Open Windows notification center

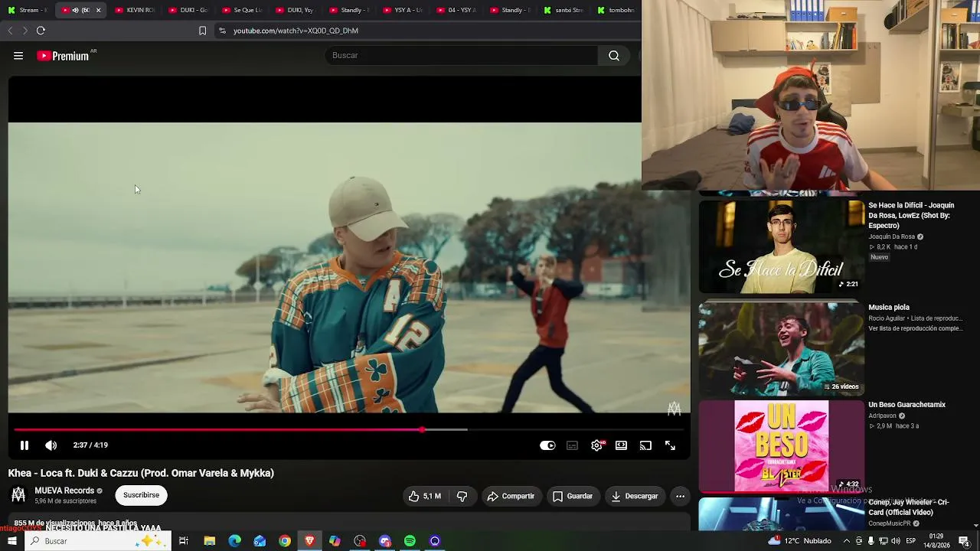point(964,541)
